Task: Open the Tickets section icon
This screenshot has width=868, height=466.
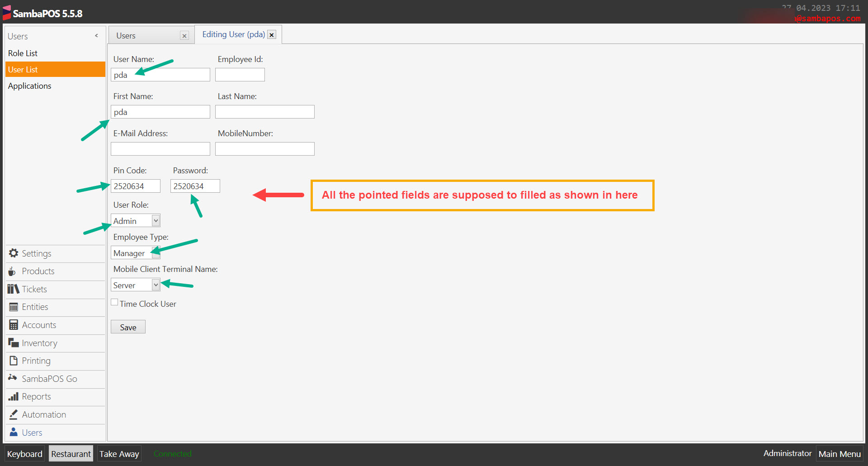Action: tap(13, 289)
